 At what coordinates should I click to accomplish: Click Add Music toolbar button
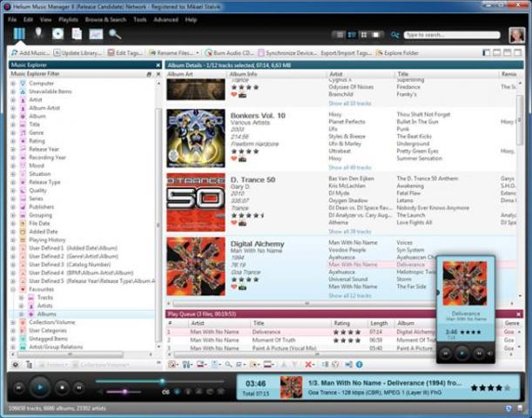[x=30, y=53]
